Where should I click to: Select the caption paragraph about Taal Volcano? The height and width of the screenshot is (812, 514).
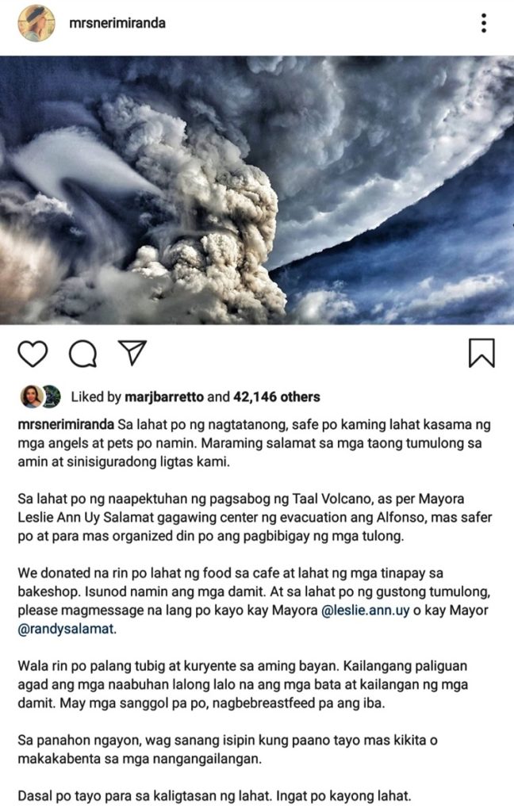click(255, 517)
